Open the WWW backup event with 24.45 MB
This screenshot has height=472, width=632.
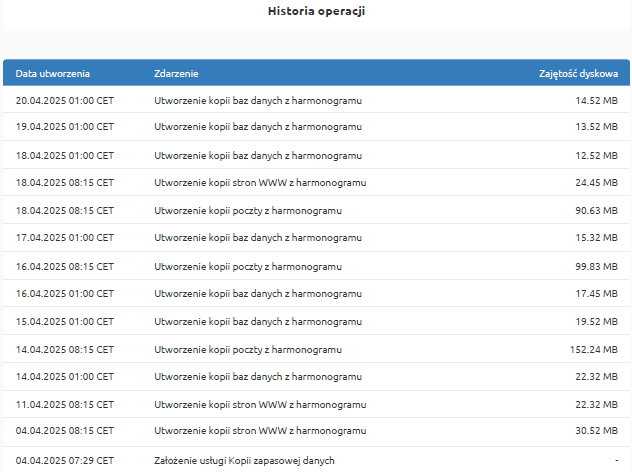pyautogui.click(x=260, y=183)
